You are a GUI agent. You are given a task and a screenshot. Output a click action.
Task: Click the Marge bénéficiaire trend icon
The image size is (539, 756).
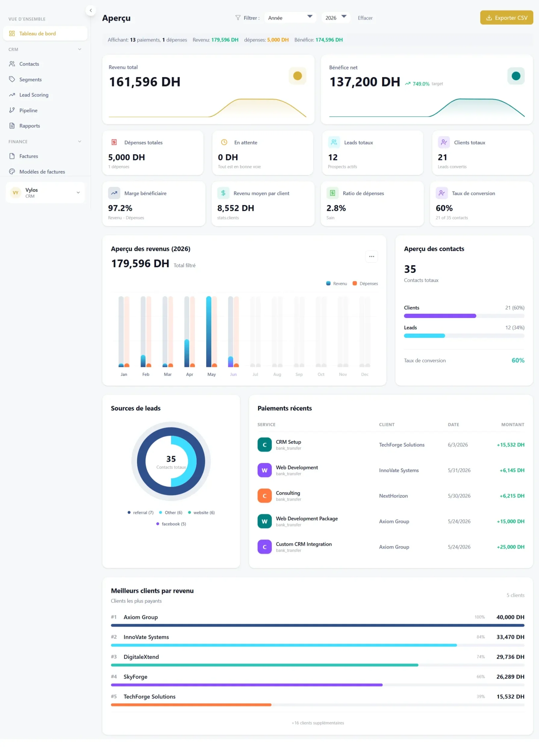pyautogui.click(x=114, y=193)
